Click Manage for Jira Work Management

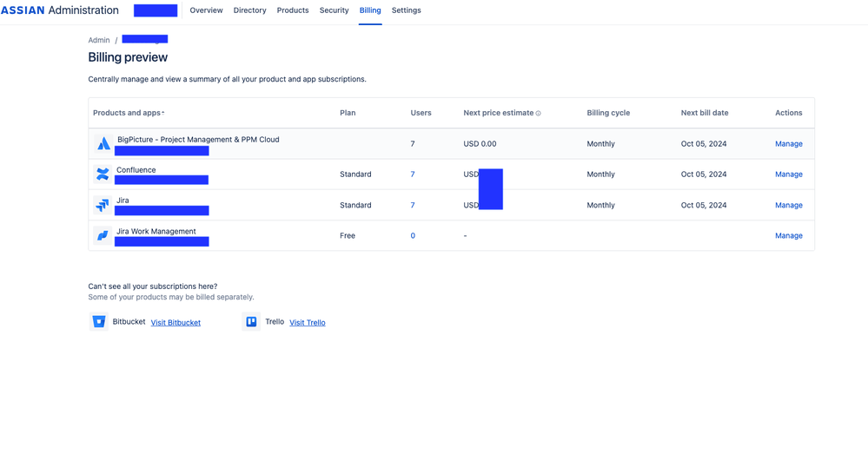pyautogui.click(x=789, y=235)
